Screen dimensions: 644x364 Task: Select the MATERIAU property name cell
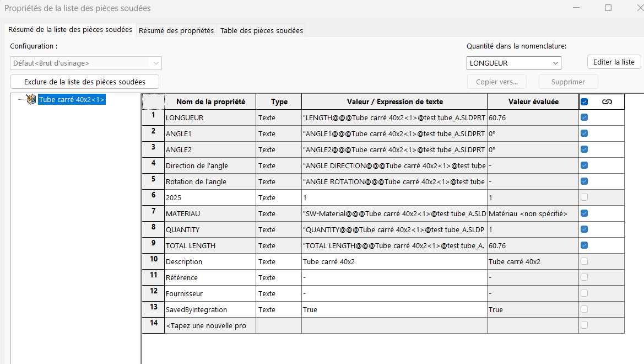pos(210,213)
